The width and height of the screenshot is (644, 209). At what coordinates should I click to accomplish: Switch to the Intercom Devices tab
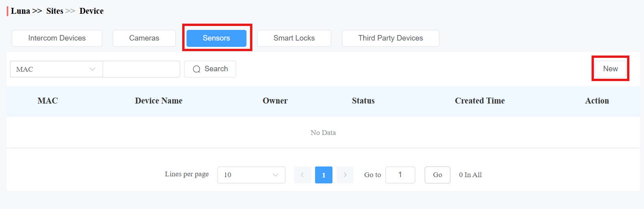pos(57,38)
